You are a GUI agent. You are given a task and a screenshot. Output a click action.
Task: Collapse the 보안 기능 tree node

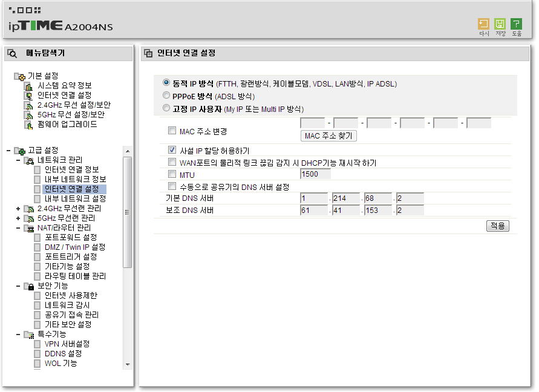[18, 286]
